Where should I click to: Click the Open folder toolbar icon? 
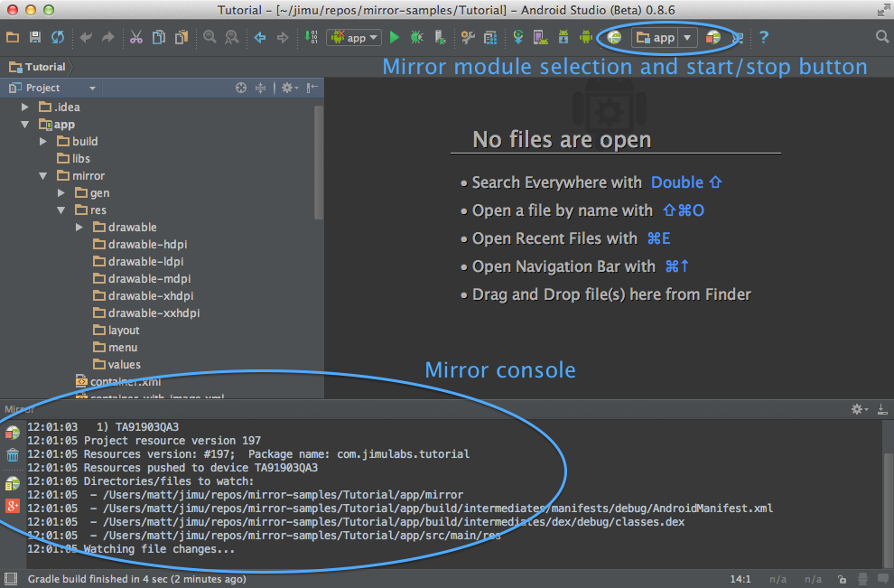click(x=13, y=38)
